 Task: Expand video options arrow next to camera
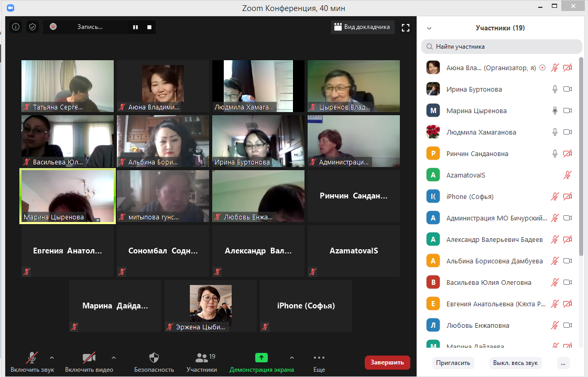[114, 358]
